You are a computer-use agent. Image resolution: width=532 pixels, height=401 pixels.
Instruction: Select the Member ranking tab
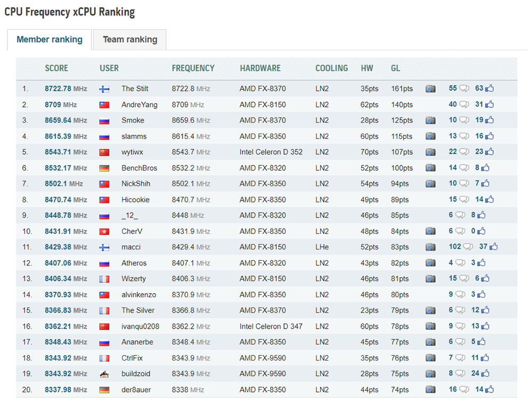click(49, 40)
